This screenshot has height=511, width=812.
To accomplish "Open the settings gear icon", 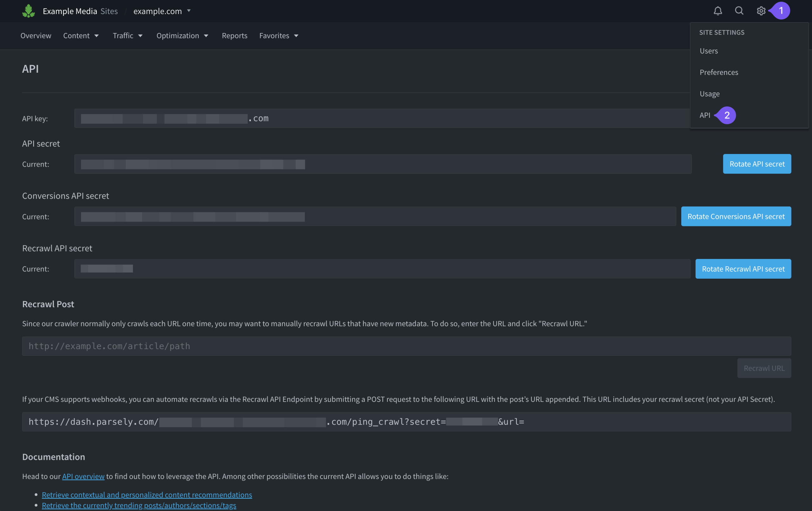I will pyautogui.click(x=761, y=11).
